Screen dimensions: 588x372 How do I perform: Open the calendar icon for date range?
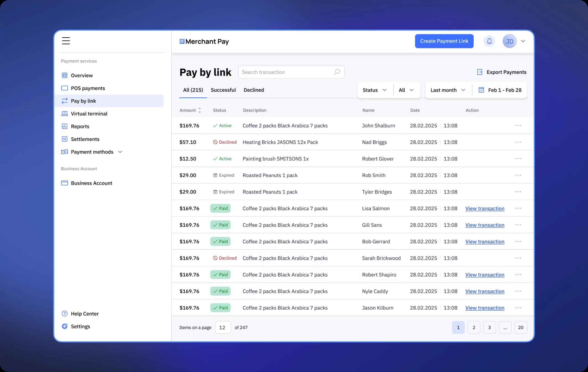[x=481, y=90]
